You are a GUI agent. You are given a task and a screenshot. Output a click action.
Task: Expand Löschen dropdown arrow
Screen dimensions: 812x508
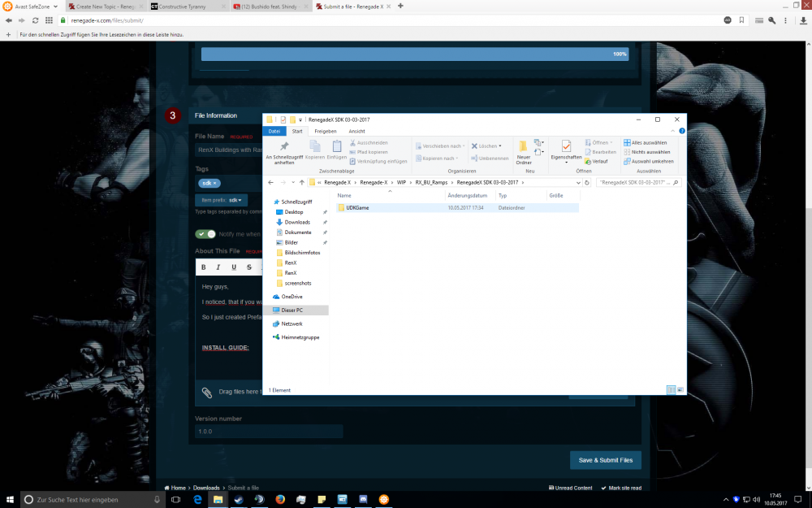coord(500,146)
